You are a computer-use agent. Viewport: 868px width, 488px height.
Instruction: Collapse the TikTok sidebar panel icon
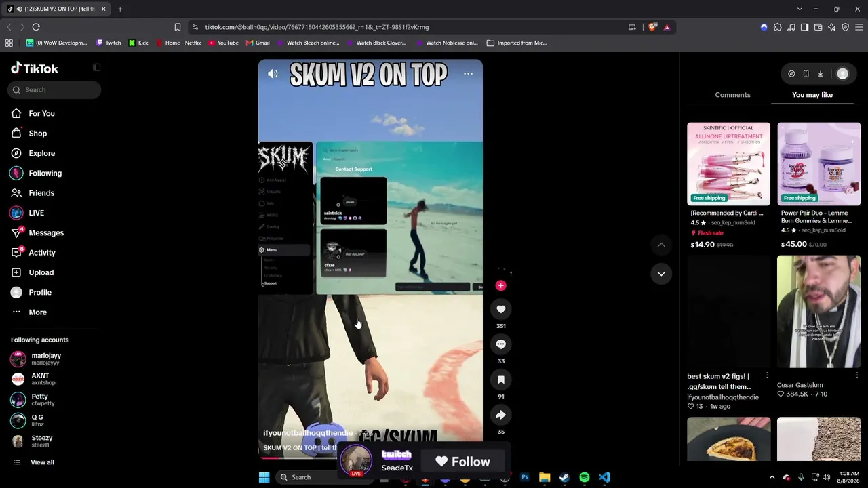[96, 68]
